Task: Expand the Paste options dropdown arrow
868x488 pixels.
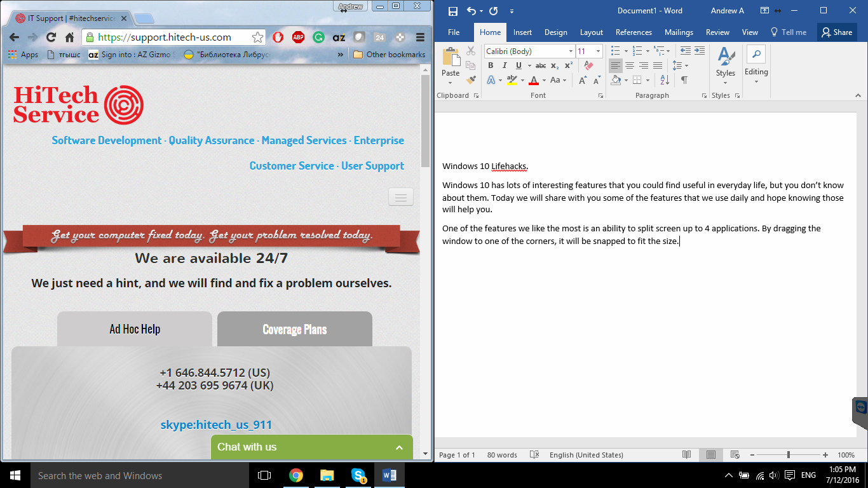Action: click(451, 83)
